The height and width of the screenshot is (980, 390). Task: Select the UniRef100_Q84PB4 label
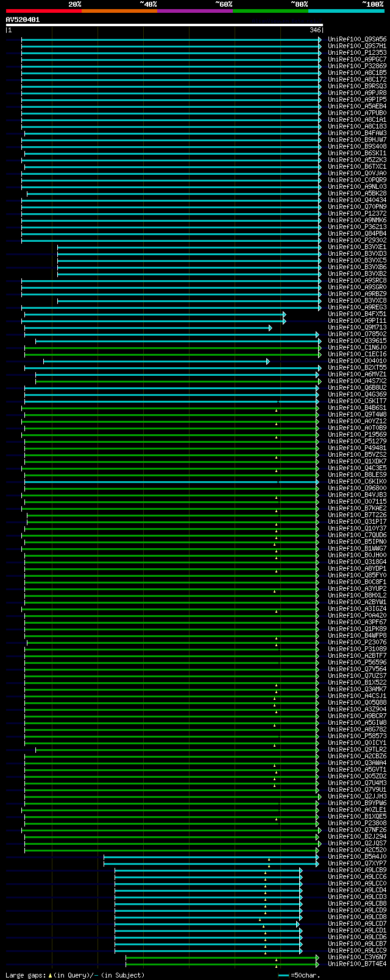pos(357,234)
